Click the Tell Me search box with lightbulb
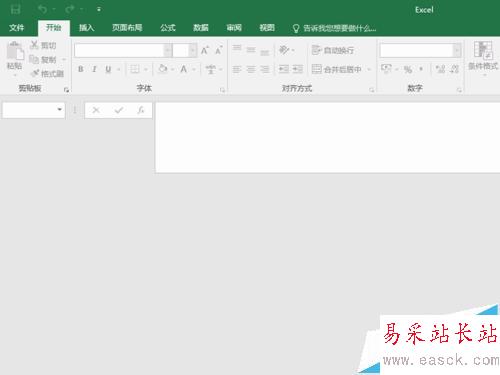500x375 pixels. click(335, 28)
